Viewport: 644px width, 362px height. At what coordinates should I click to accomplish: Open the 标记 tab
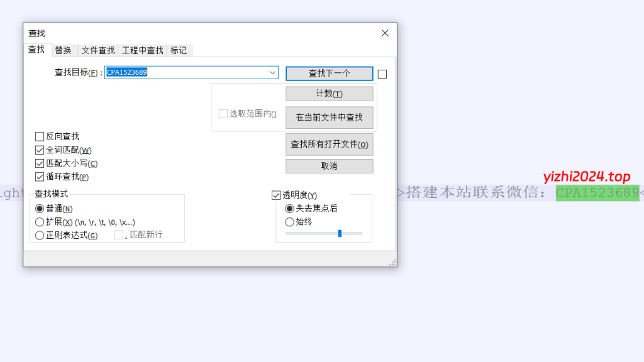(x=180, y=50)
